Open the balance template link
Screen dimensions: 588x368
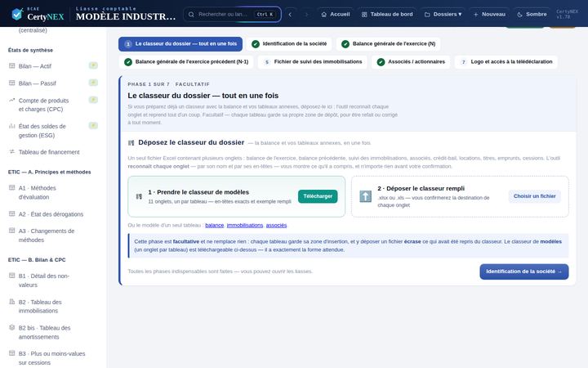(215, 226)
